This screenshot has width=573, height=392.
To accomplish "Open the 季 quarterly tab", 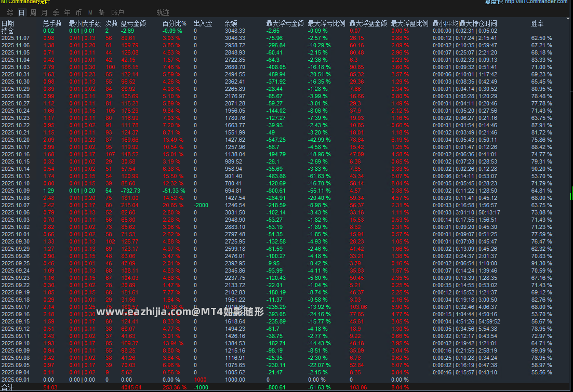I will pos(56,13).
